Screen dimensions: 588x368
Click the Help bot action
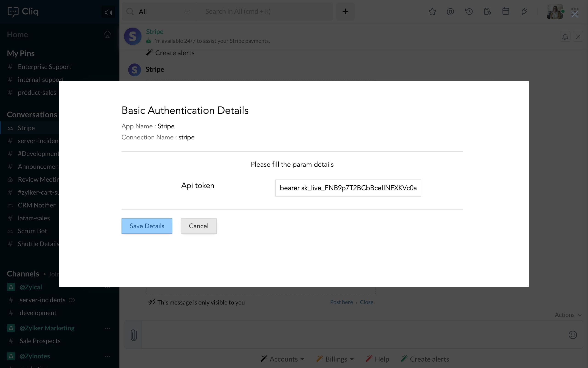[x=377, y=359]
